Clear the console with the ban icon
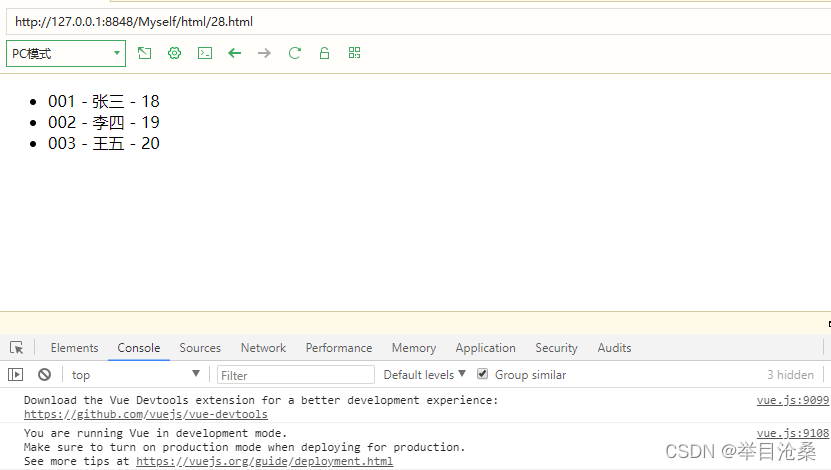This screenshot has height=470, width=831. click(x=45, y=375)
